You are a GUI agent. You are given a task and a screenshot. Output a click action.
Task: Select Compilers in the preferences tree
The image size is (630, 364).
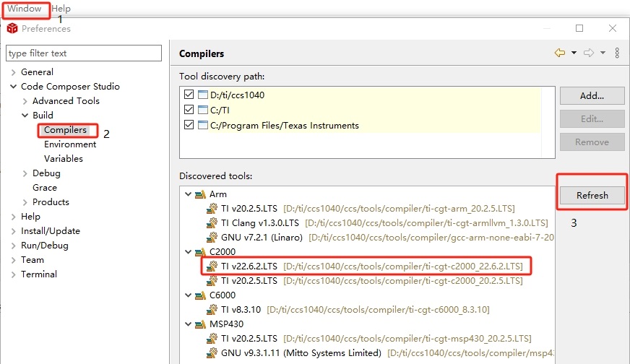pos(65,130)
